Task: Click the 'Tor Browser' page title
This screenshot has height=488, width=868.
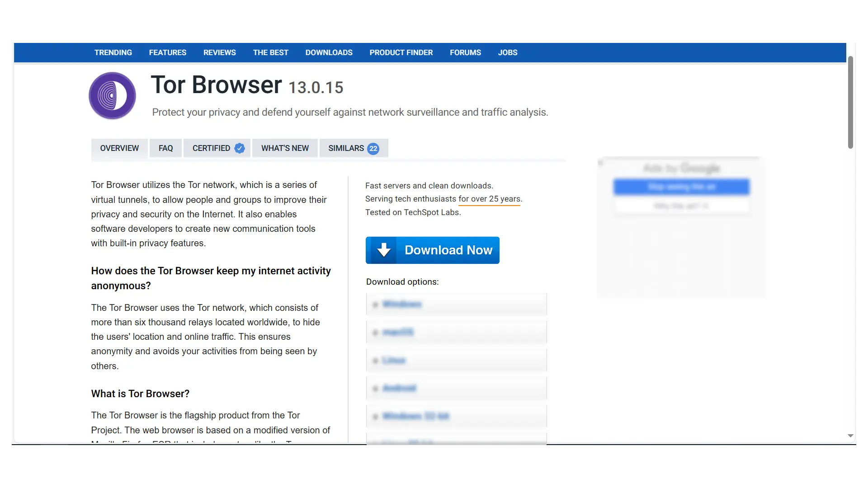Action: [x=216, y=85]
